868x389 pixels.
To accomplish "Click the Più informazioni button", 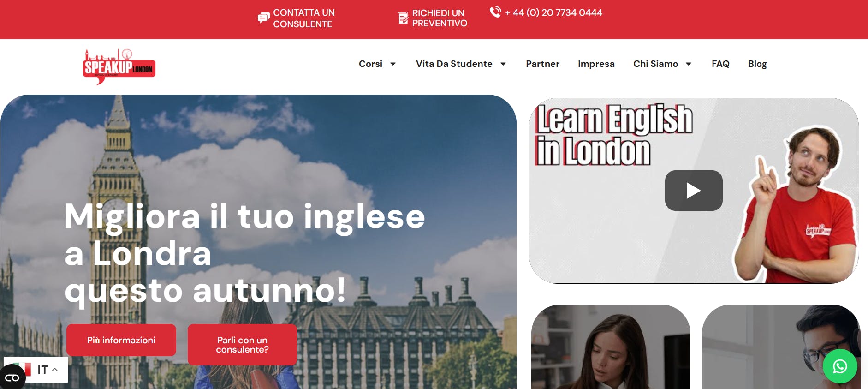I will point(121,340).
